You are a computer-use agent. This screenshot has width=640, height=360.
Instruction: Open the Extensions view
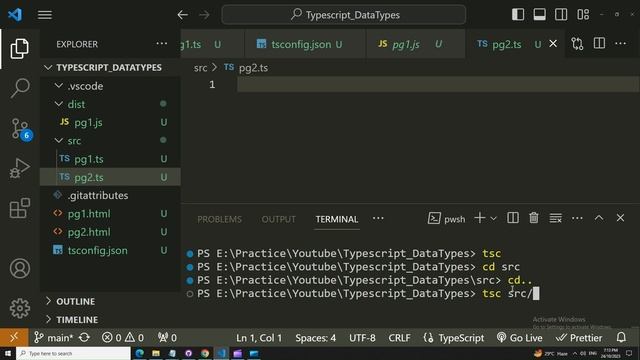[20, 208]
